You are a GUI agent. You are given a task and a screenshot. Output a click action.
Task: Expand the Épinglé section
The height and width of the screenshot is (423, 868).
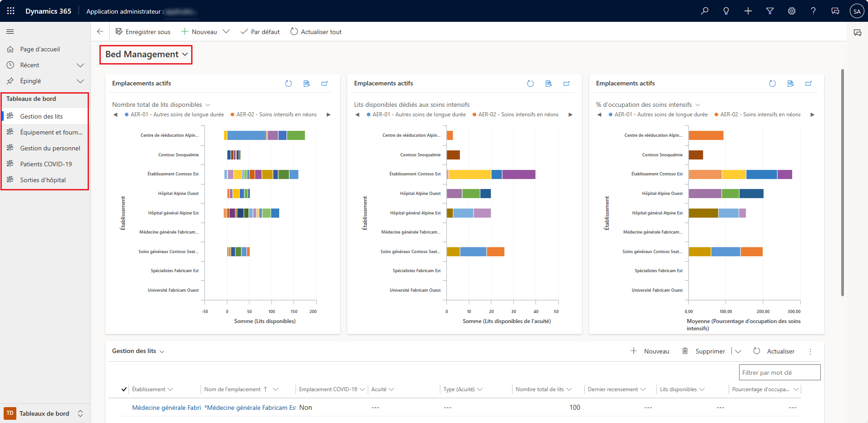click(80, 81)
